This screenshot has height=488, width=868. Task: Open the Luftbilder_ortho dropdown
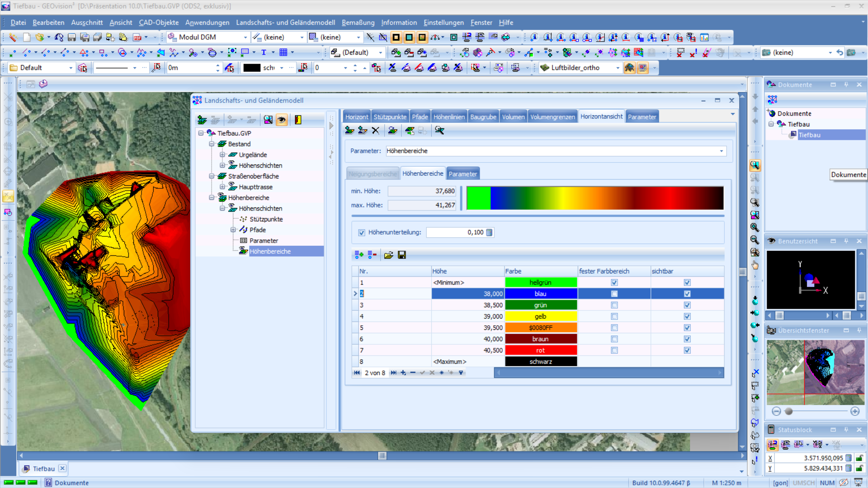(618, 68)
